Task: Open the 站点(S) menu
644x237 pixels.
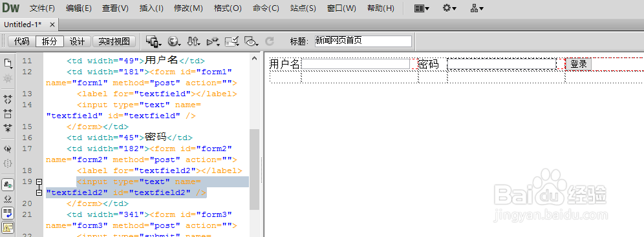Action: click(x=303, y=8)
